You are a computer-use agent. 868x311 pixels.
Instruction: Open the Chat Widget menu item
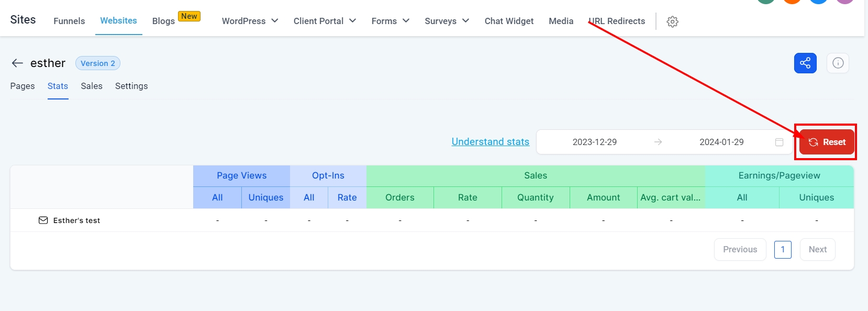pos(509,21)
